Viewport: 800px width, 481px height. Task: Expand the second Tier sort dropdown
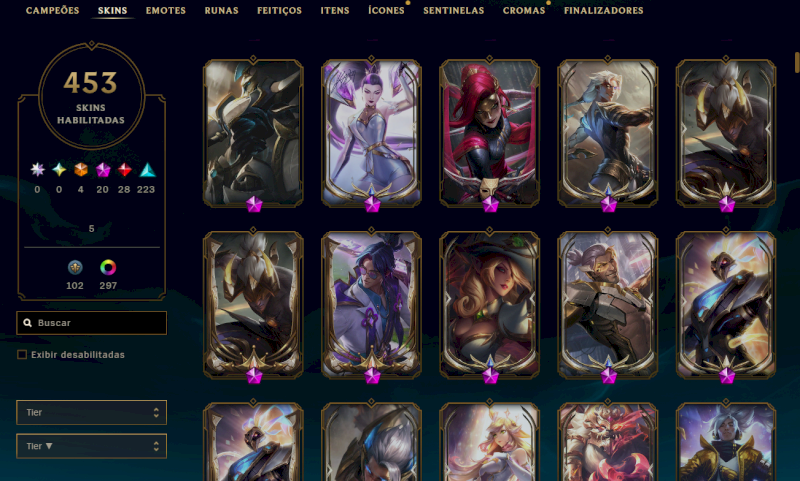[x=91, y=446]
